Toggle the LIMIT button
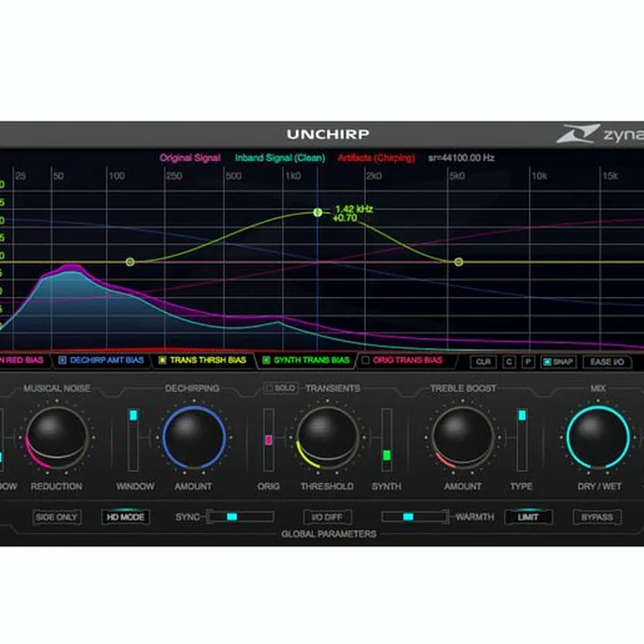This screenshot has height=644, width=644. coord(529,517)
